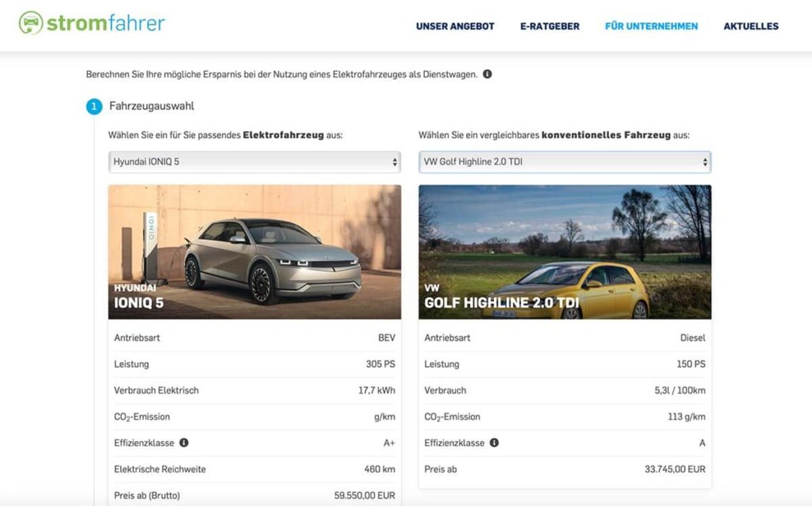Select the A+ efficiency value
This screenshot has height=506, width=812.
(389, 443)
